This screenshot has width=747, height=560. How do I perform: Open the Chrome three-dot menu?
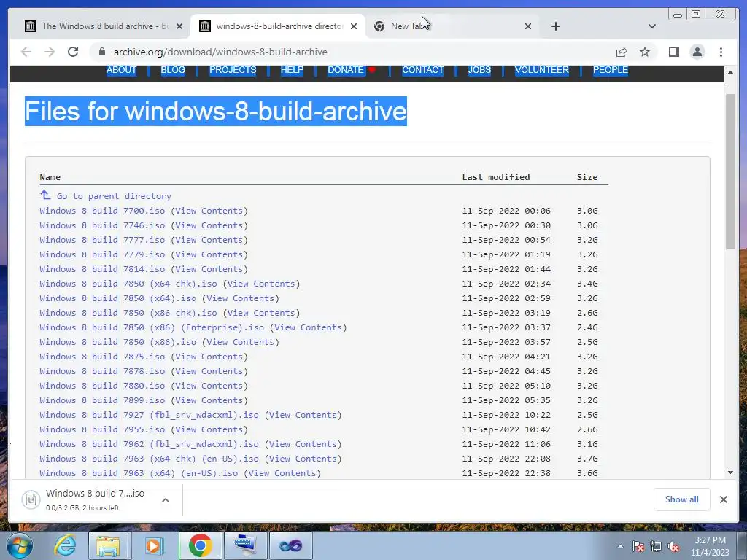point(721,52)
